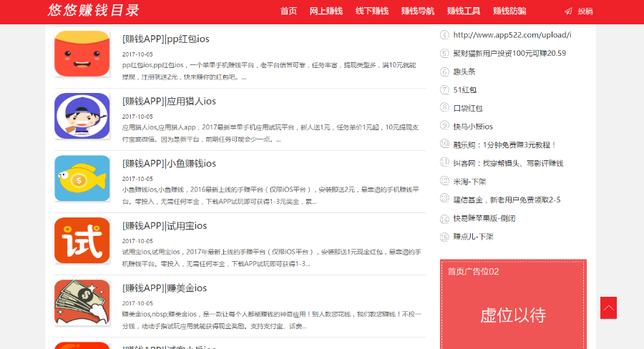This screenshot has width=644, height=349.
Task: Click the 悠悠赚钱目录 site logo
Action: tap(93, 10)
